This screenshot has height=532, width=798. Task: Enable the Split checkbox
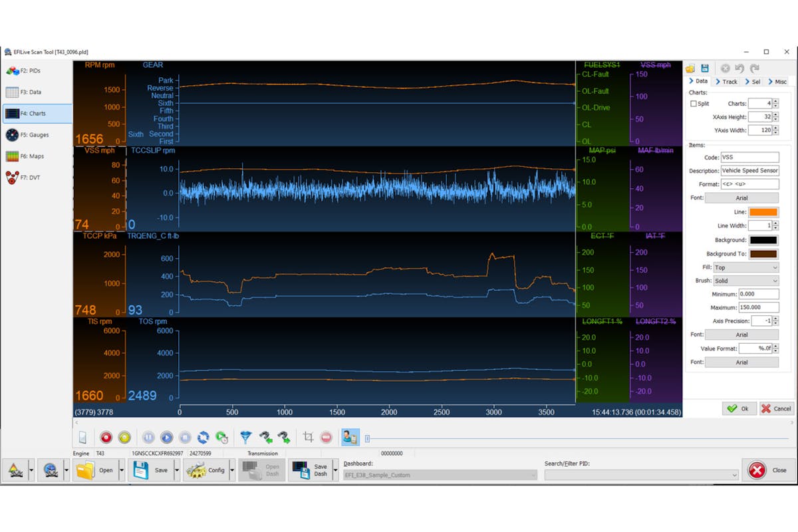[694, 104]
